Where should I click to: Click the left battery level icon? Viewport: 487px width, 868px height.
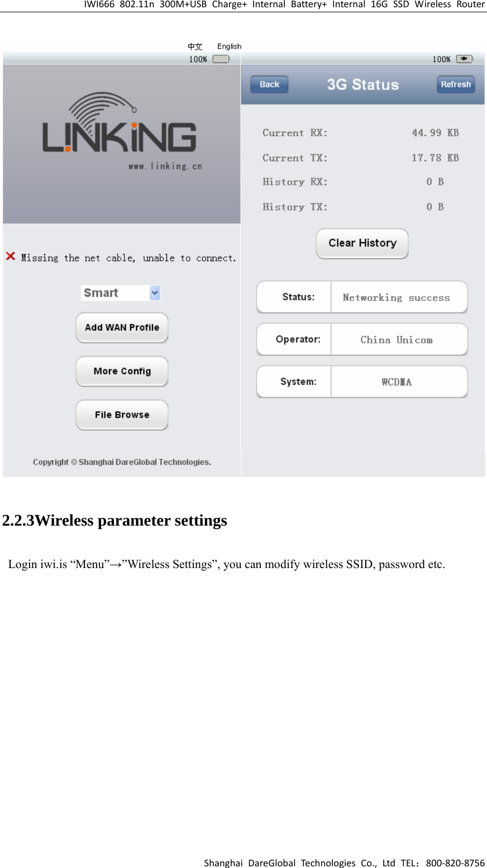[x=221, y=59]
